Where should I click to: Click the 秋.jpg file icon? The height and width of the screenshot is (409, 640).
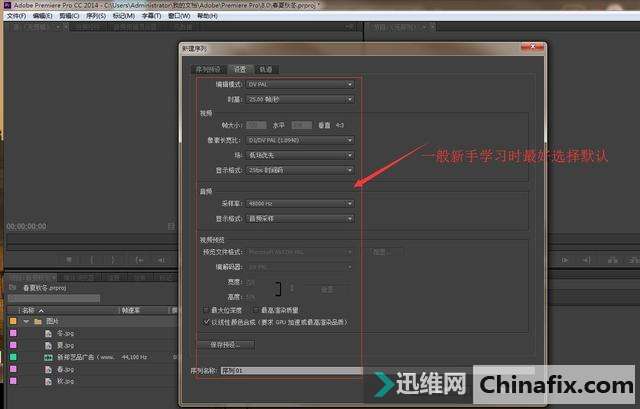click(x=47, y=381)
